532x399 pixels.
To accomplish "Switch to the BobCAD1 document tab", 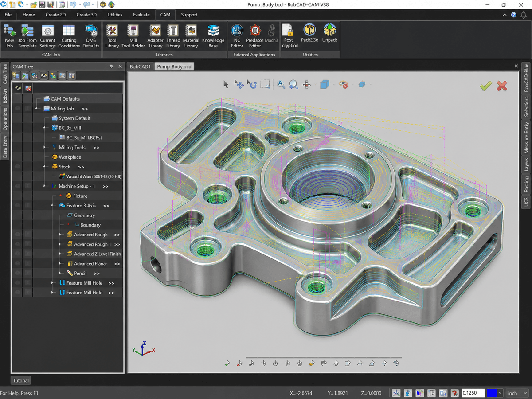I will (140, 66).
